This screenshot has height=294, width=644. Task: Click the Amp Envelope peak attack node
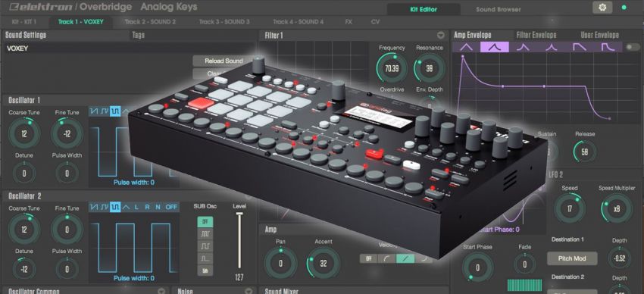pyautogui.click(x=463, y=57)
